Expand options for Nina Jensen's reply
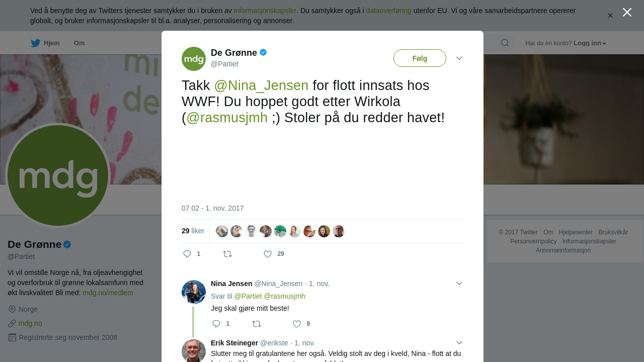This screenshot has width=644, height=362. [459, 284]
